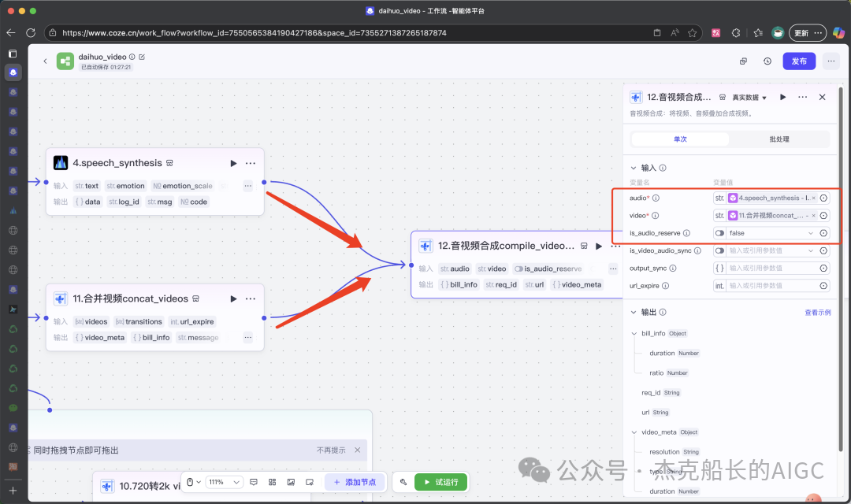Click 不再提示 on the drag hint
Image resolution: width=851 pixels, height=504 pixels.
click(331, 450)
